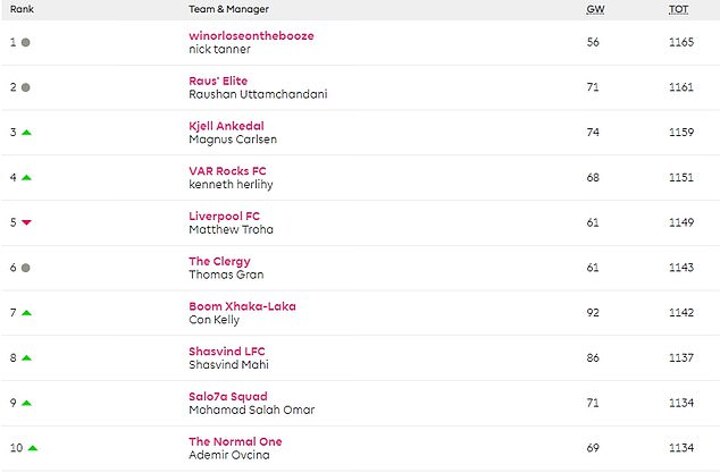Click the red down arrow at rank 5
Screen dimensions: 720x473
26,223
